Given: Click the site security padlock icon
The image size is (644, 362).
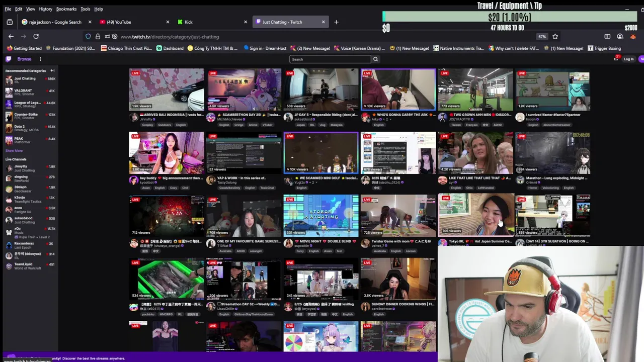Looking at the screenshot, I should [x=98, y=36].
